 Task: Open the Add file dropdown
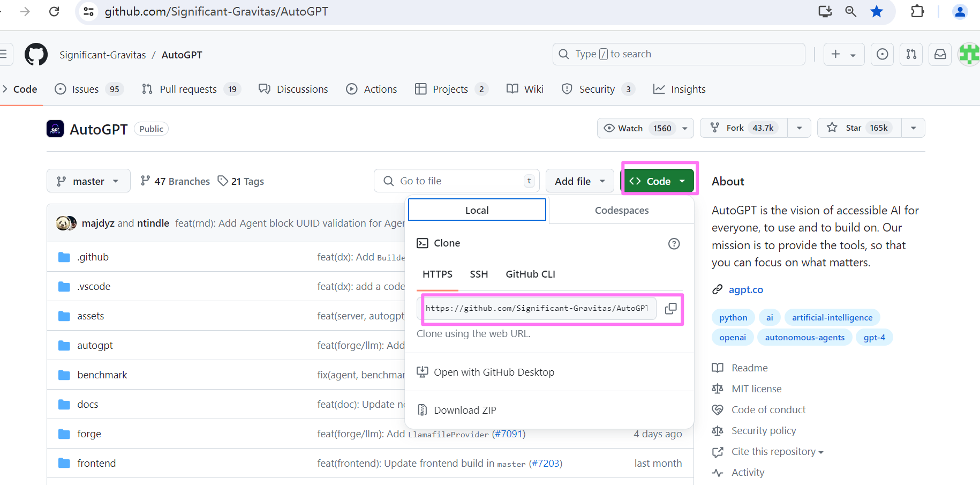point(580,181)
